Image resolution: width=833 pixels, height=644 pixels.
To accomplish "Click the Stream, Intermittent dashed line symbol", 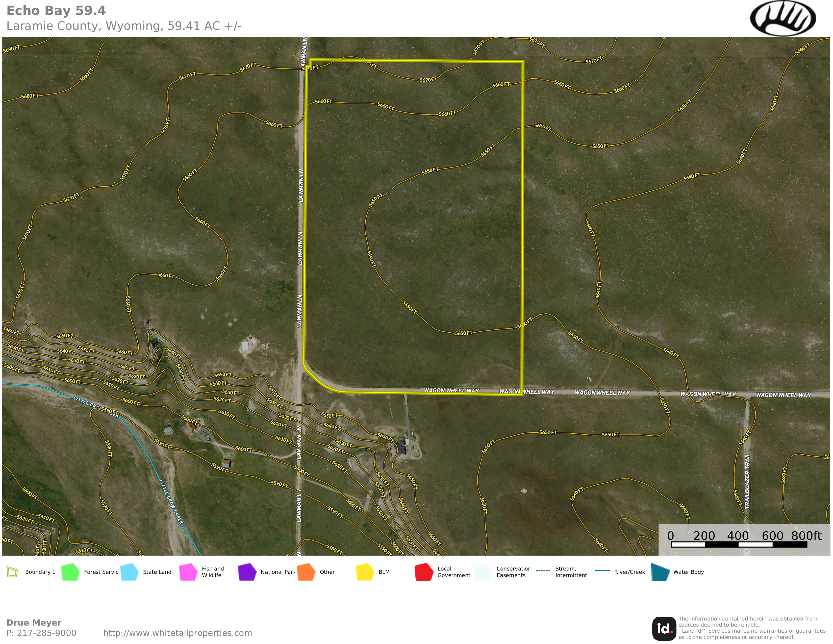I will (x=543, y=571).
